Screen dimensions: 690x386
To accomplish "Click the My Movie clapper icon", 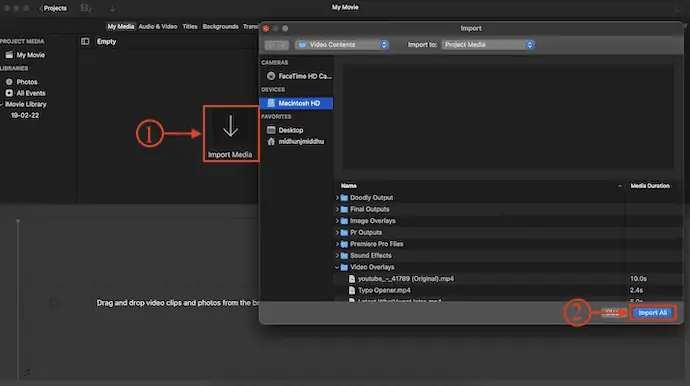I will (9, 55).
